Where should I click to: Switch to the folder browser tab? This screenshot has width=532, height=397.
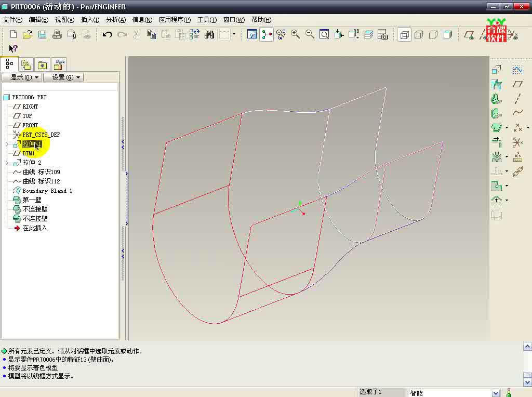[26, 64]
